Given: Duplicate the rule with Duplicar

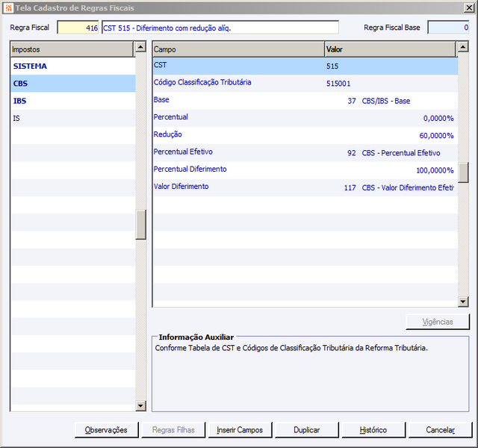Looking at the screenshot, I should pos(307,430).
